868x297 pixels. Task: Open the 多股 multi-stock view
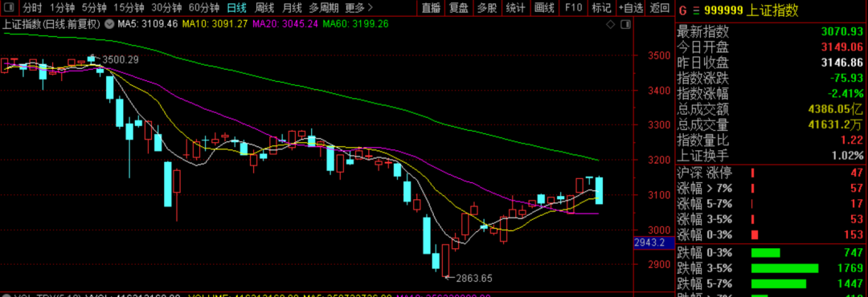click(x=487, y=8)
